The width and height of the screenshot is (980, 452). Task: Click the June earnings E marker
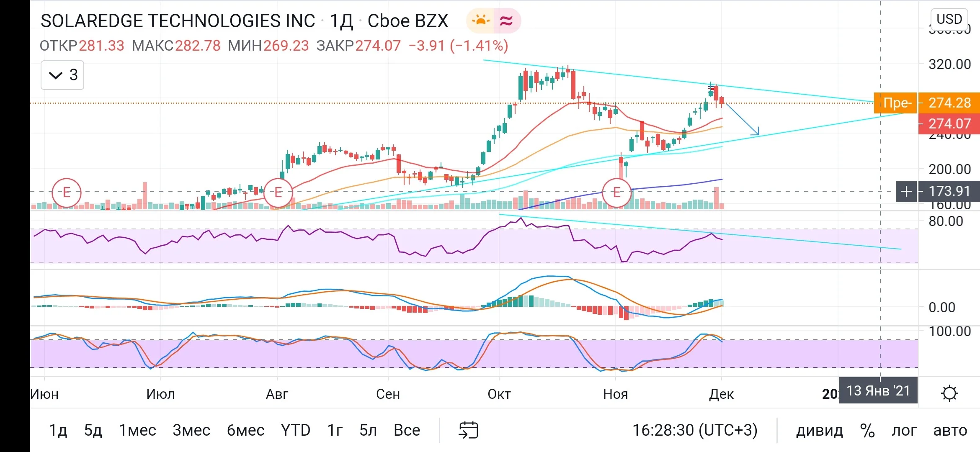click(66, 193)
